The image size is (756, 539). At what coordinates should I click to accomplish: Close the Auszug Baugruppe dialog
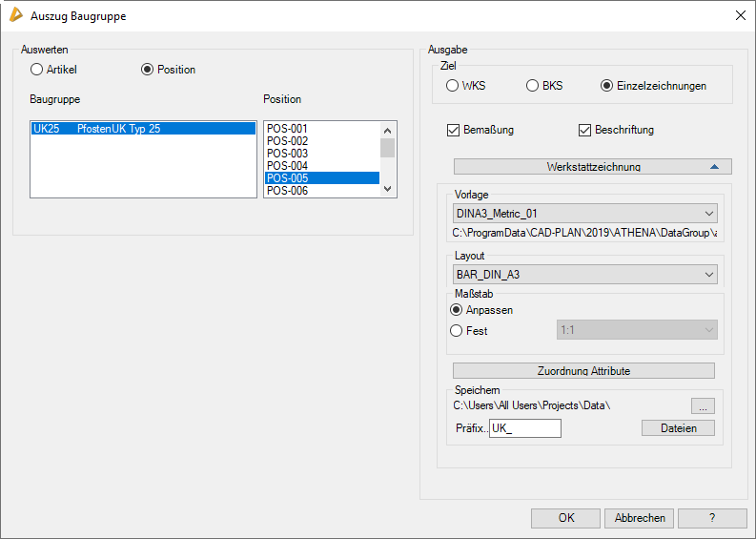[741, 15]
